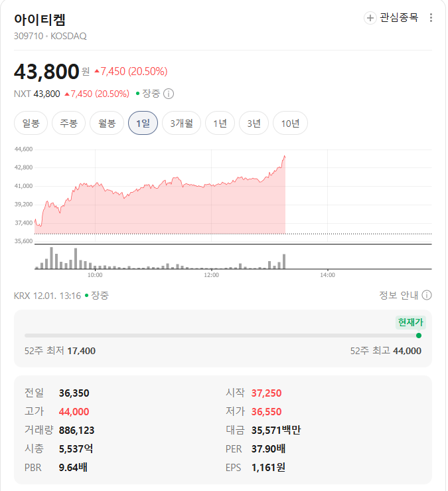The image size is (448, 491).
Task: Click the EPS value 1,161원
Action: point(268,467)
